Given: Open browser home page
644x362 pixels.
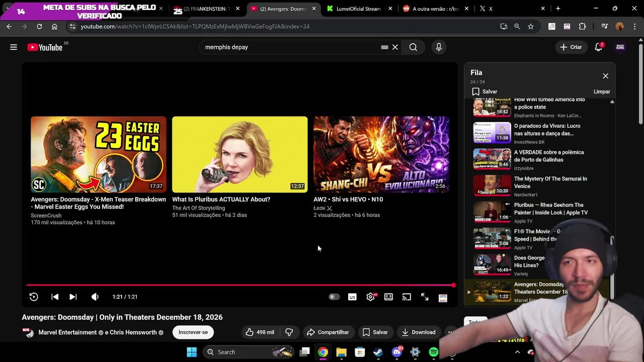Looking at the screenshot, I should tap(54, 26).
